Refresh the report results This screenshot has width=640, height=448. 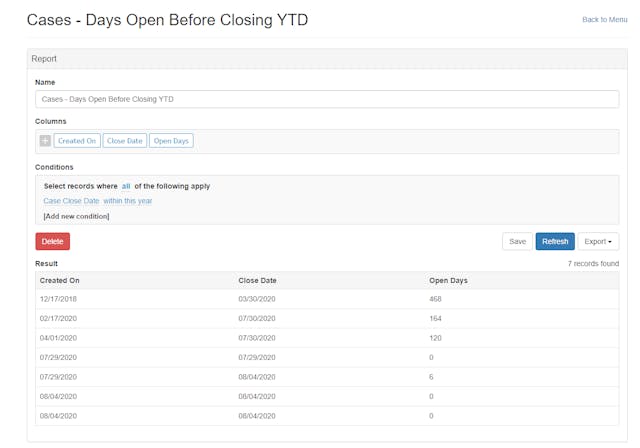click(555, 241)
